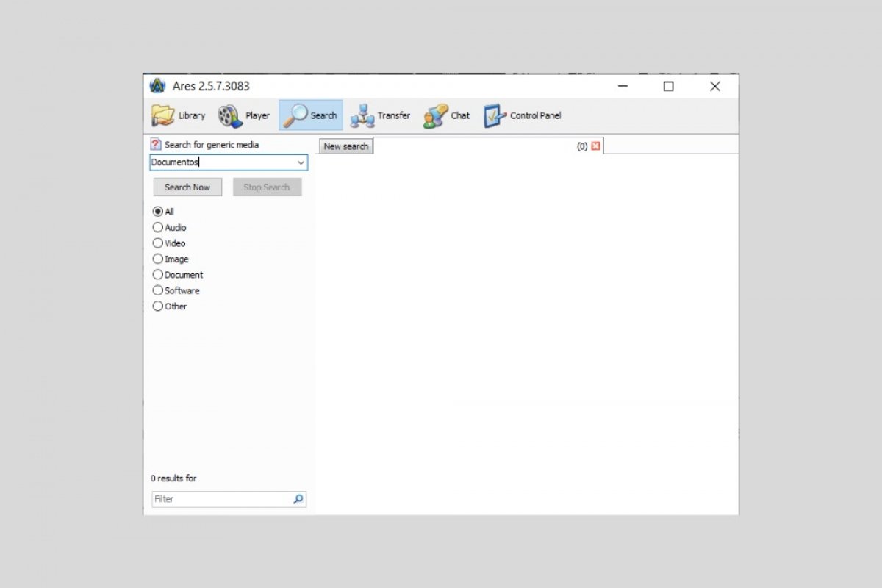Click the Search Now button
Image resolution: width=882 pixels, height=588 pixels.
point(187,187)
